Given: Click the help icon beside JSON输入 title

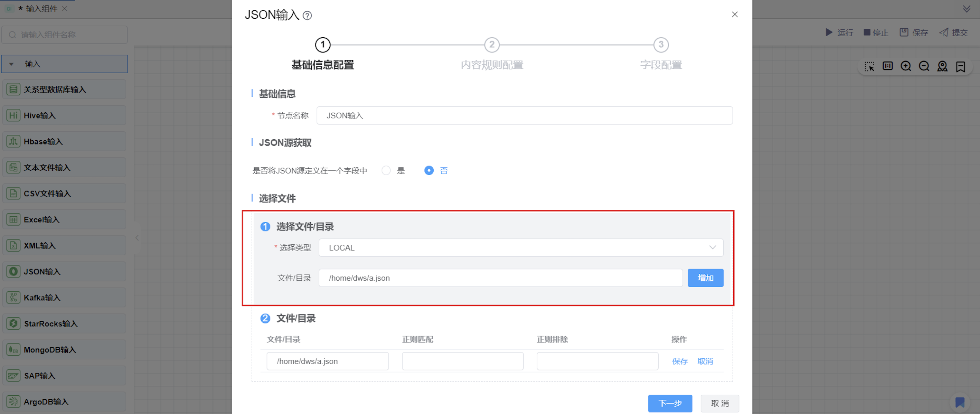Looking at the screenshot, I should coord(307,16).
